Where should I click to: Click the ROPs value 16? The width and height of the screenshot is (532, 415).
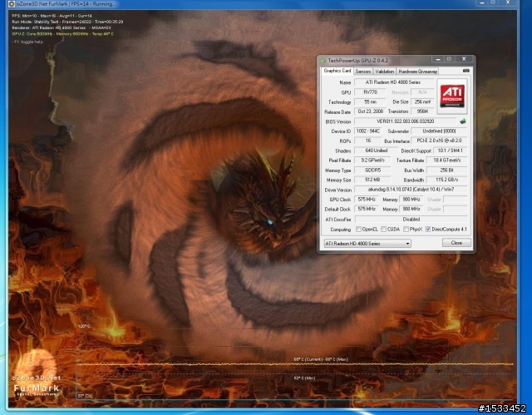point(367,141)
